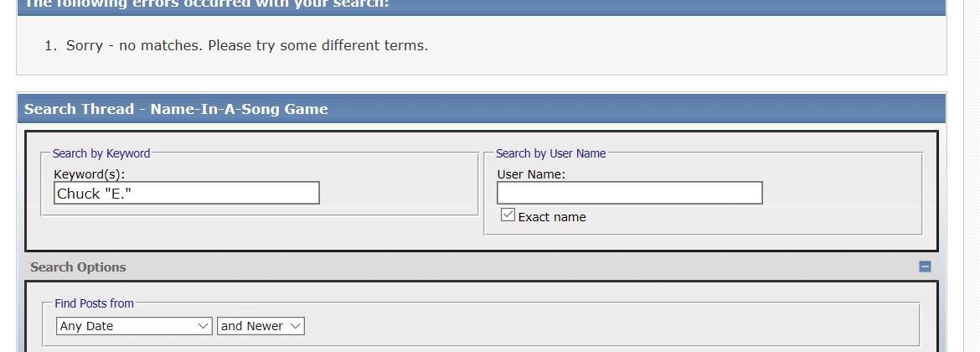This screenshot has height=352, width=980.
Task: Click the chevron arrow on "and Newer" selector
Action: 295,326
